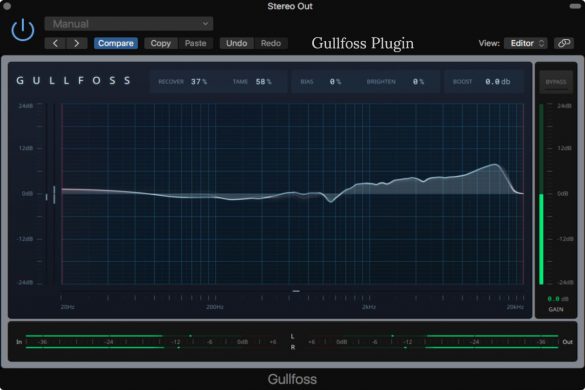Click the GULLFOSS logo text

coord(73,81)
